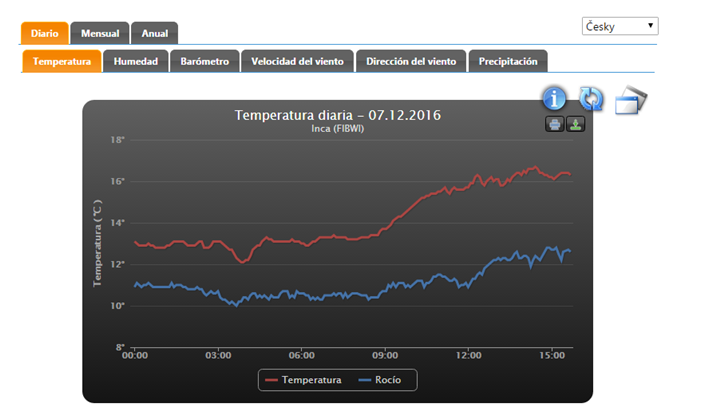The height and width of the screenshot is (415, 720).
Task: Show the Dirección del viento tab
Action: pyautogui.click(x=411, y=61)
